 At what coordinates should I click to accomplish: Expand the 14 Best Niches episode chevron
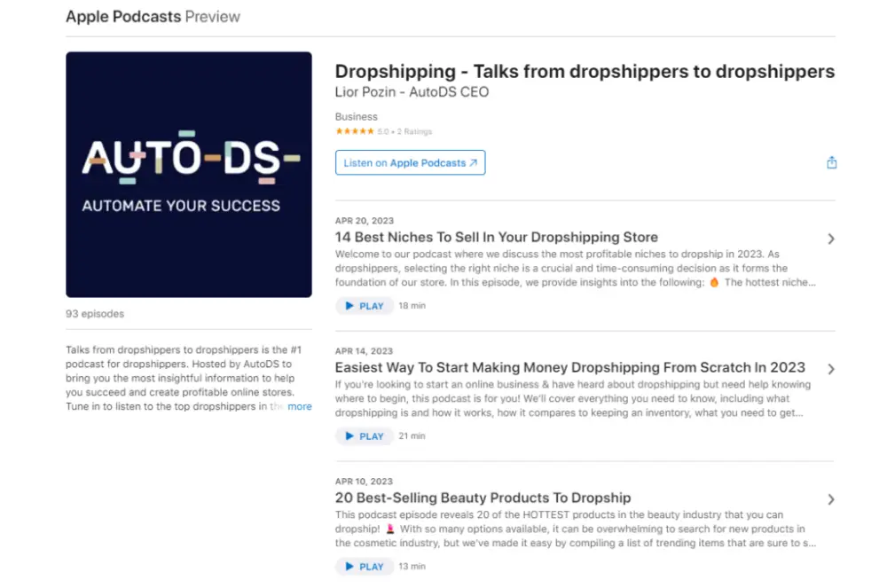830,239
